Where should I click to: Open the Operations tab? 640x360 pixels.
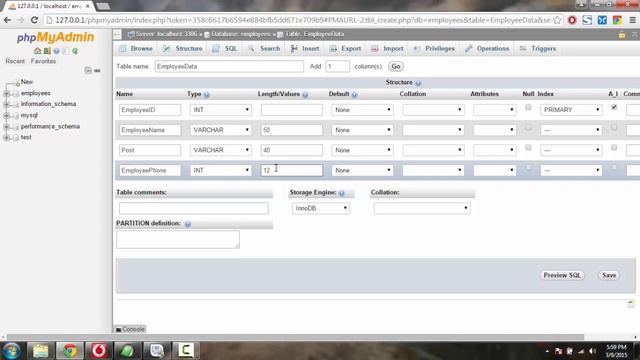pyautogui.click(x=487, y=49)
